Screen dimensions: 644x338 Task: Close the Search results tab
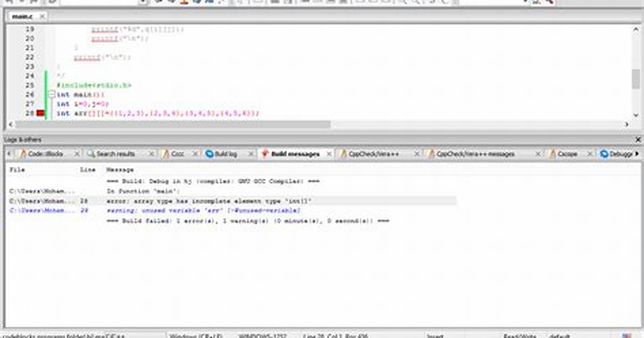pos(151,154)
